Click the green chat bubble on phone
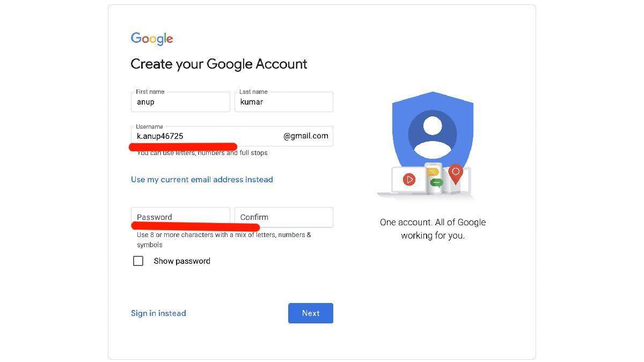The height and width of the screenshot is (362, 644). tap(436, 183)
